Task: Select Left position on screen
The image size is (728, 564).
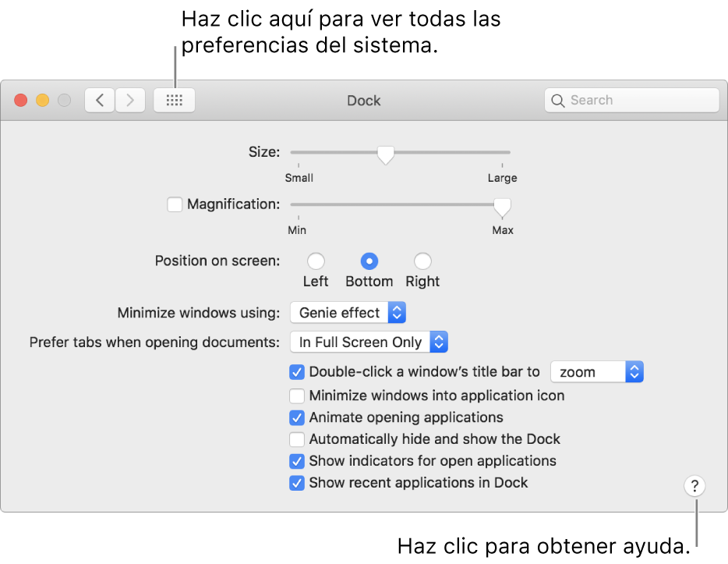Action: point(316,261)
